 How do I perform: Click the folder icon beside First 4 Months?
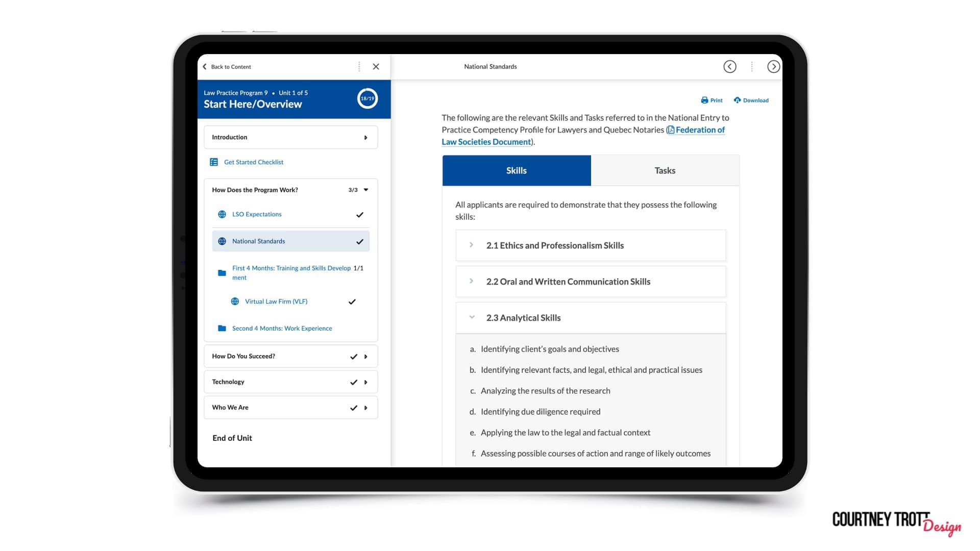[222, 273]
